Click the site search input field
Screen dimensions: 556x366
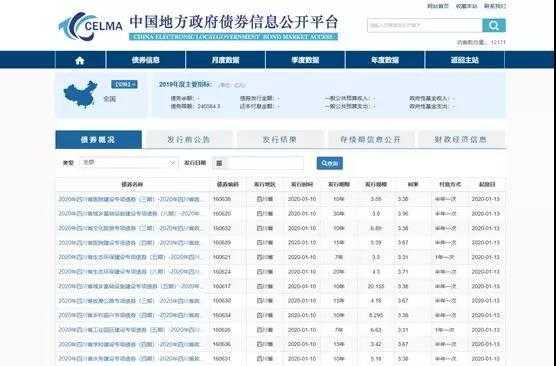point(425,26)
